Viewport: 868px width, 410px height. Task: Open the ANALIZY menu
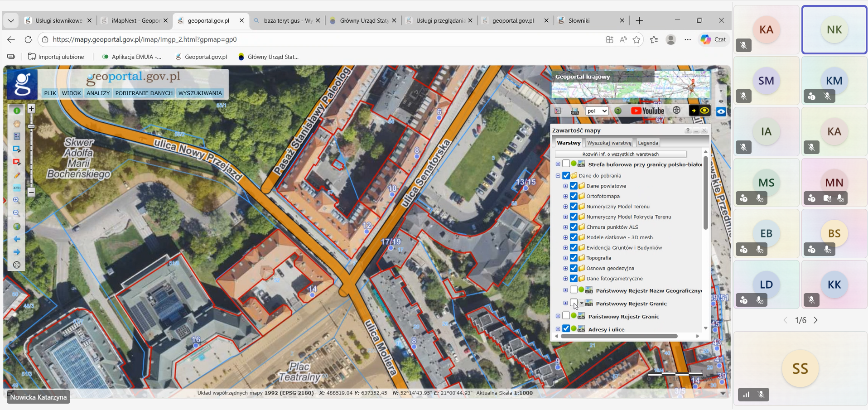click(x=98, y=93)
